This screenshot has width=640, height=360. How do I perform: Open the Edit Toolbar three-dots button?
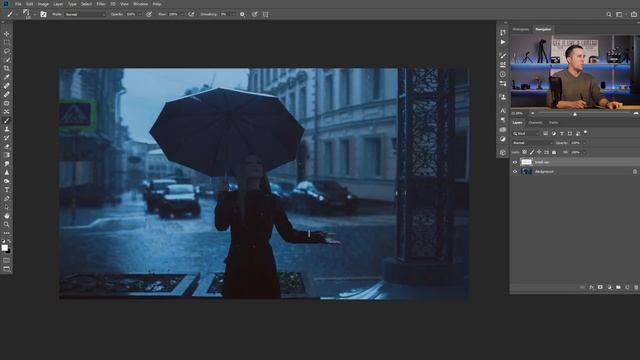point(7,233)
